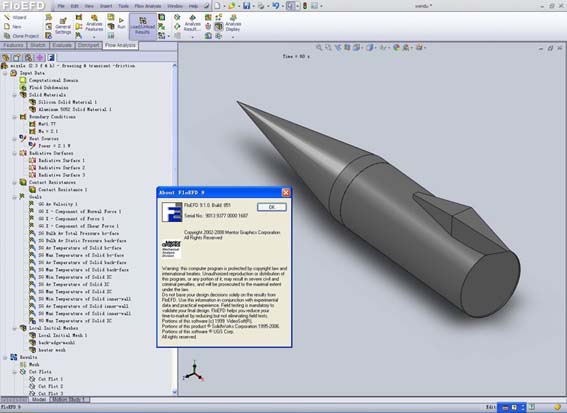The height and width of the screenshot is (413, 567).
Task: Click the Save icon in top toolbar
Action: pos(247,6)
